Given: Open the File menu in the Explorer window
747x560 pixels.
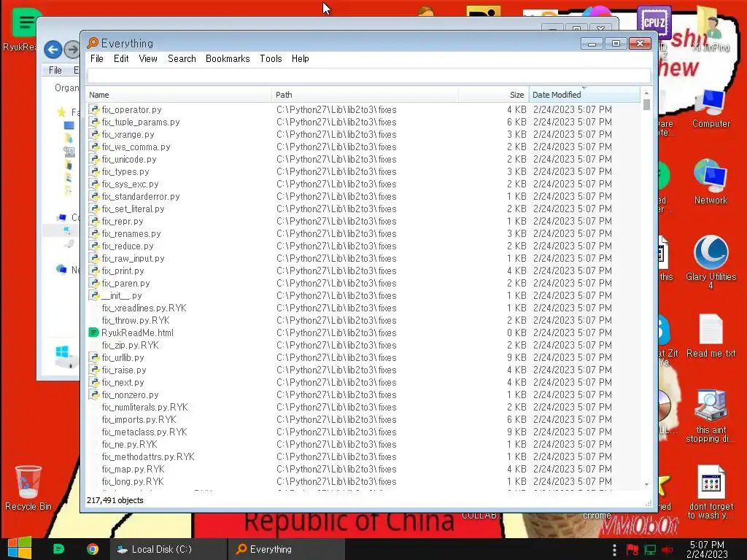Looking at the screenshot, I should 55,70.
